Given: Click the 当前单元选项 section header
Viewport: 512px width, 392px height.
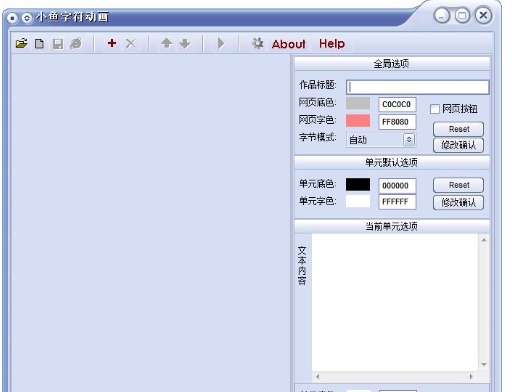Looking at the screenshot, I should coord(392,227).
